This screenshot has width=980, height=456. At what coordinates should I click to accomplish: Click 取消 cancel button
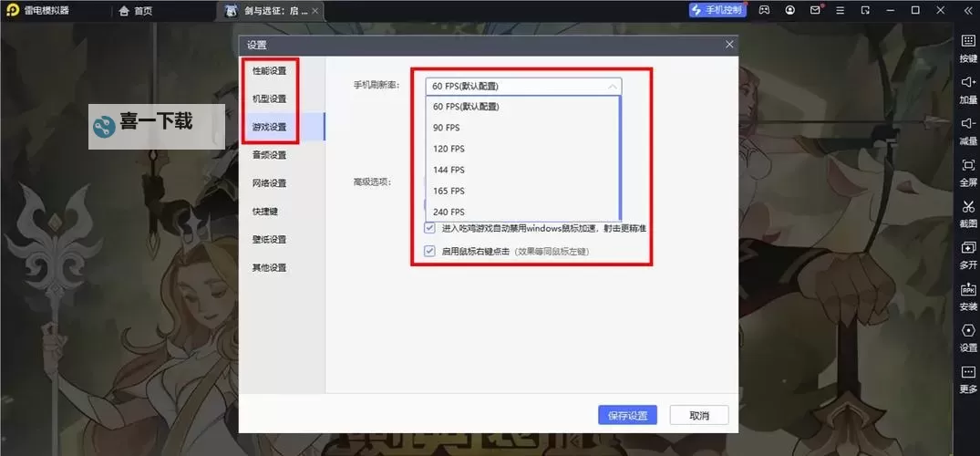click(x=699, y=415)
